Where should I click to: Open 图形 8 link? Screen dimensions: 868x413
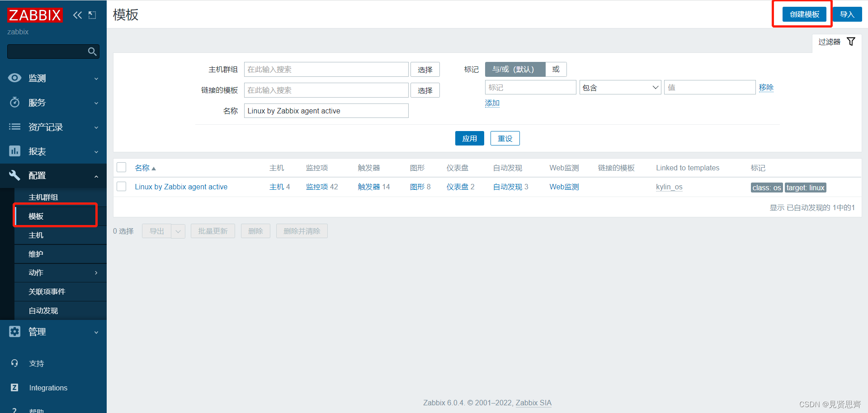point(417,187)
